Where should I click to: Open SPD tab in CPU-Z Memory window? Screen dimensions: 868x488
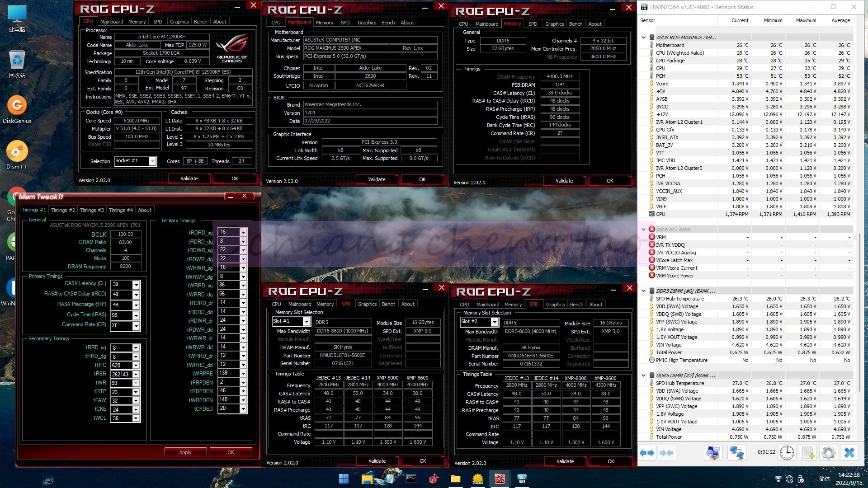pos(533,24)
